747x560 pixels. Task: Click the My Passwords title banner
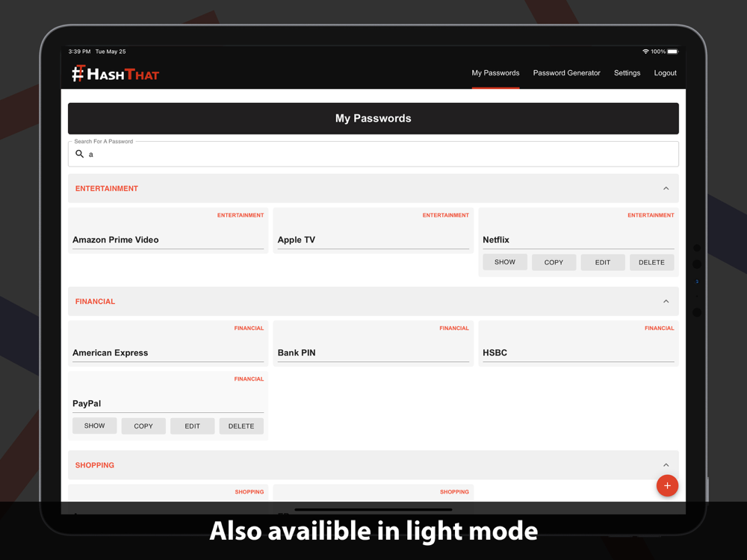[x=373, y=119]
